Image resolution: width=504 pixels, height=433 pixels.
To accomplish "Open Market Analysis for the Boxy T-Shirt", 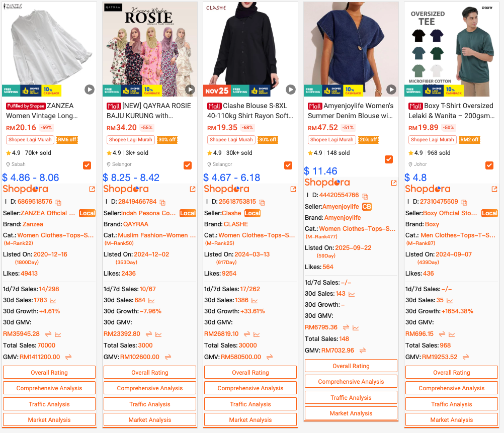I will coord(452,419).
